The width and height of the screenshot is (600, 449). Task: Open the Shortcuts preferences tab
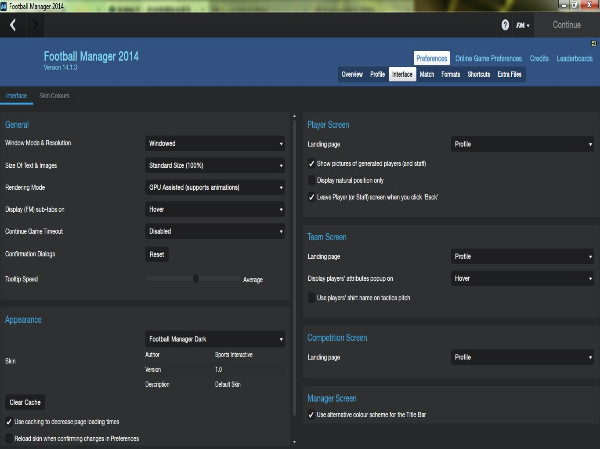(479, 75)
